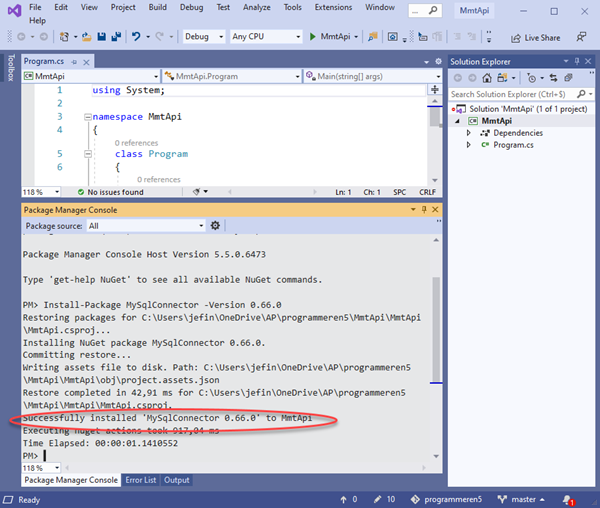Click the programmeren5 repository in the status bar
Image resolution: width=600 pixels, height=508 pixels.
[446, 499]
